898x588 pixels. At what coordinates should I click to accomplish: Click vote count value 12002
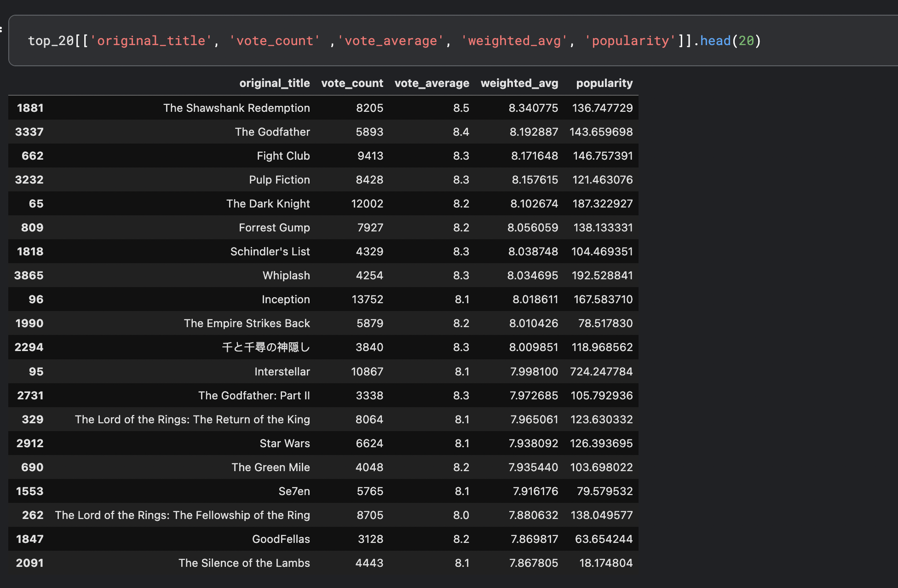(367, 204)
